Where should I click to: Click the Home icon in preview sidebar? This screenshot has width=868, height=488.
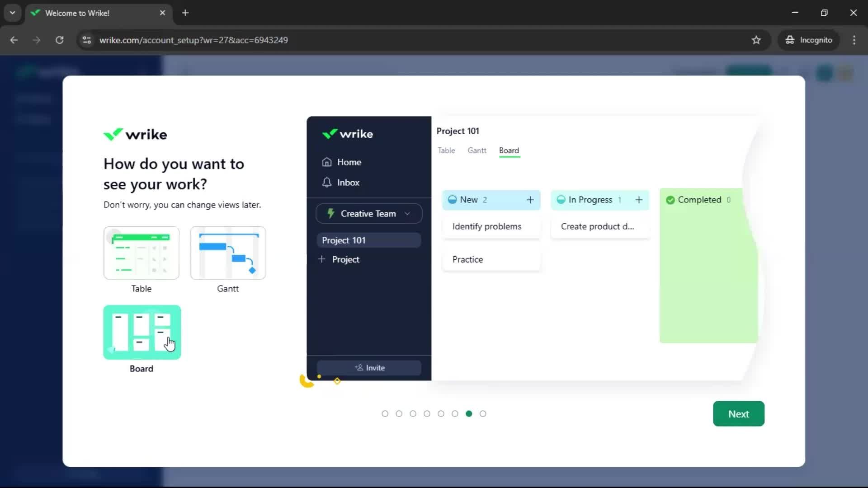[x=327, y=162]
